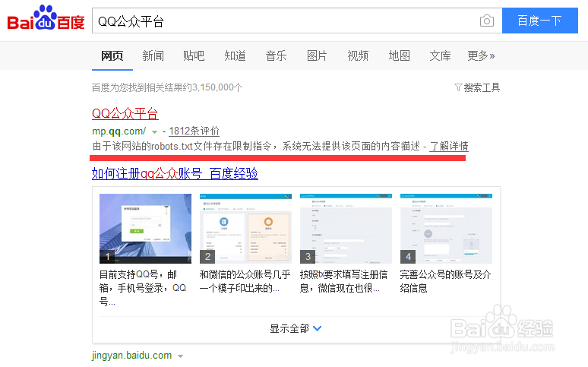The width and height of the screenshot is (588, 367).
Task: Expand the 更多» menu
Action: point(481,56)
